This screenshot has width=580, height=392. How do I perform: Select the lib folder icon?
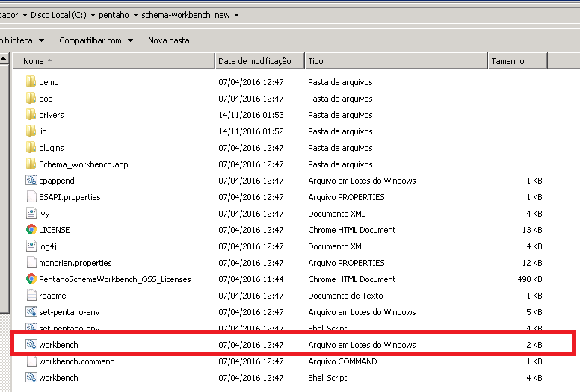tap(31, 131)
